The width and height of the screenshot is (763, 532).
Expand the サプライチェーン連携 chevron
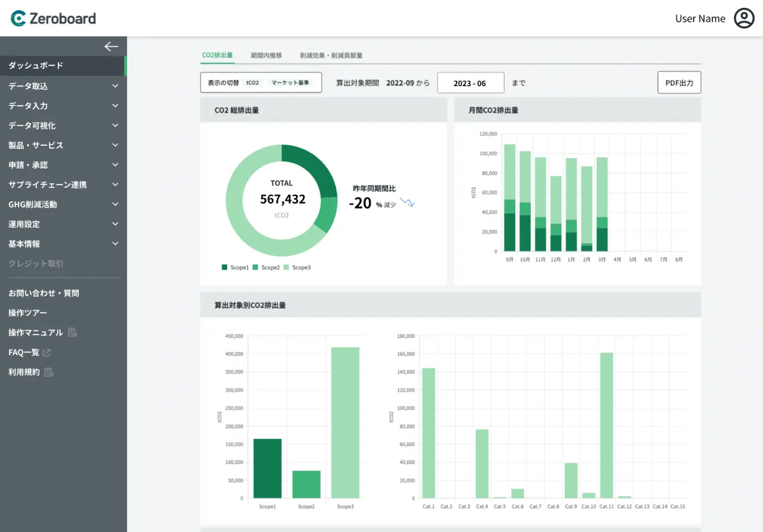tap(115, 185)
